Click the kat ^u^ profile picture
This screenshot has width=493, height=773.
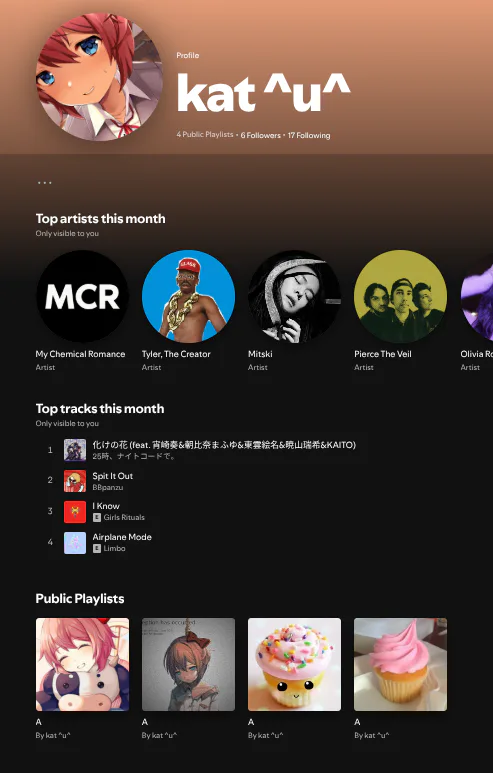(99, 77)
